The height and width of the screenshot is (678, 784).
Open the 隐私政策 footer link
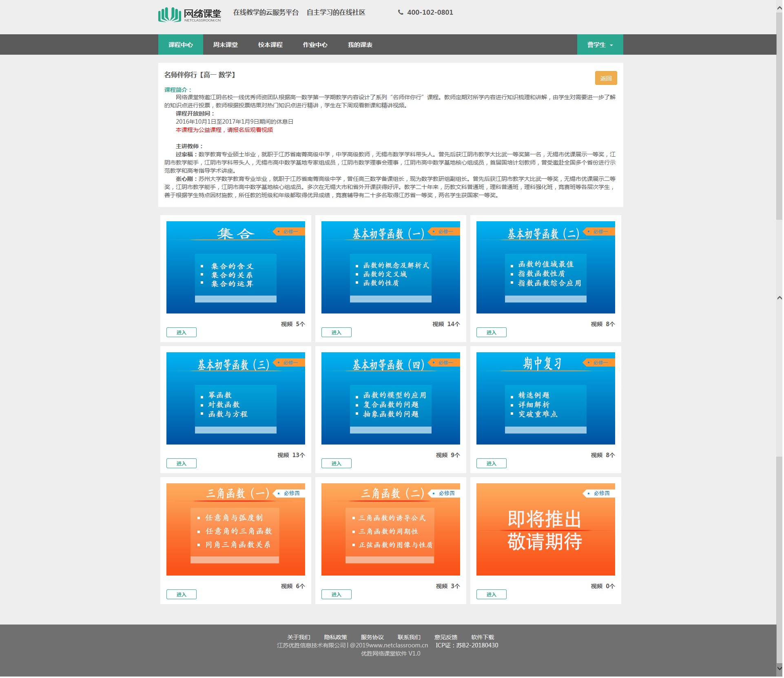coord(335,637)
